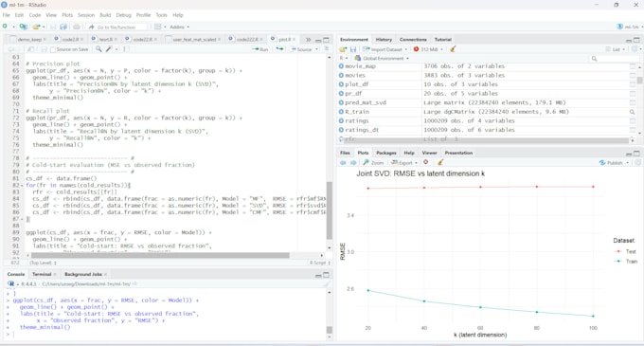Open the Global Environment dropdown
This screenshot has height=346, width=644.
pos(382,59)
